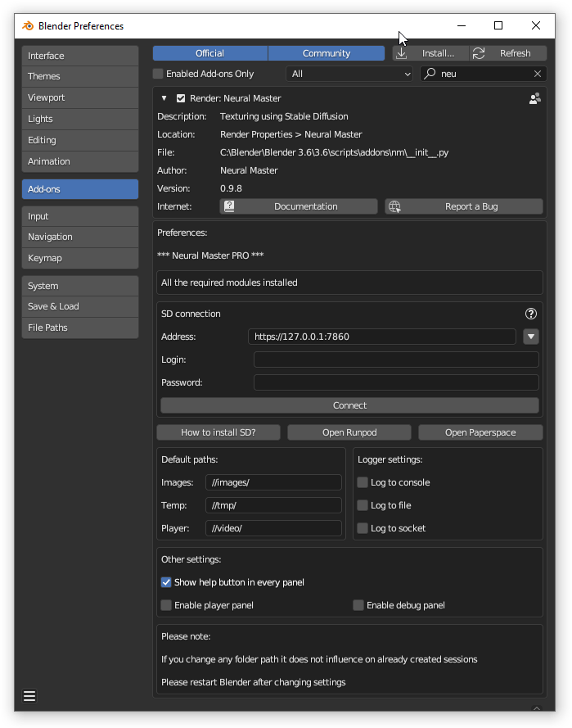Toggle the Official add-ons filter
572x728 pixels.
coord(210,53)
